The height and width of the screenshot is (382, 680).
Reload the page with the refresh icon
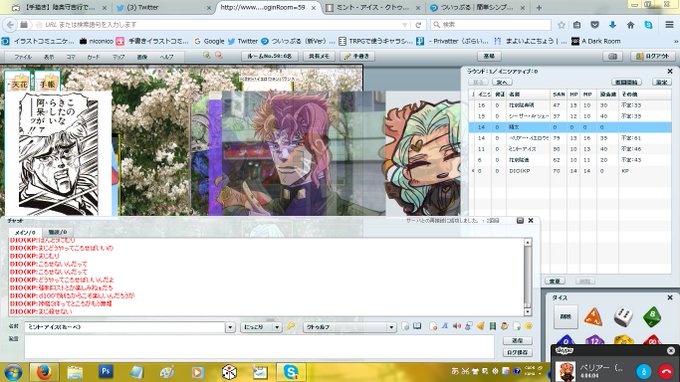point(418,25)
